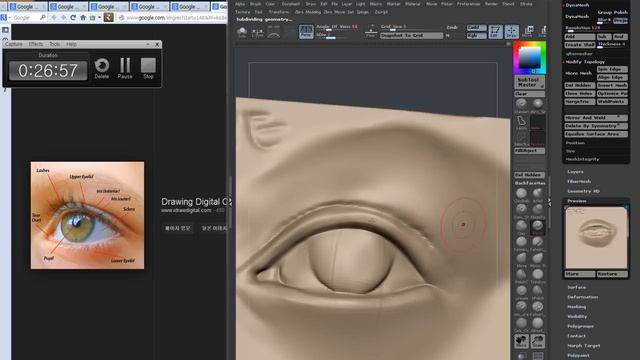The width and height of the screenshot is (640, 360).
Task: Choose the Lasso selection icon
Action: pos(521,122)
